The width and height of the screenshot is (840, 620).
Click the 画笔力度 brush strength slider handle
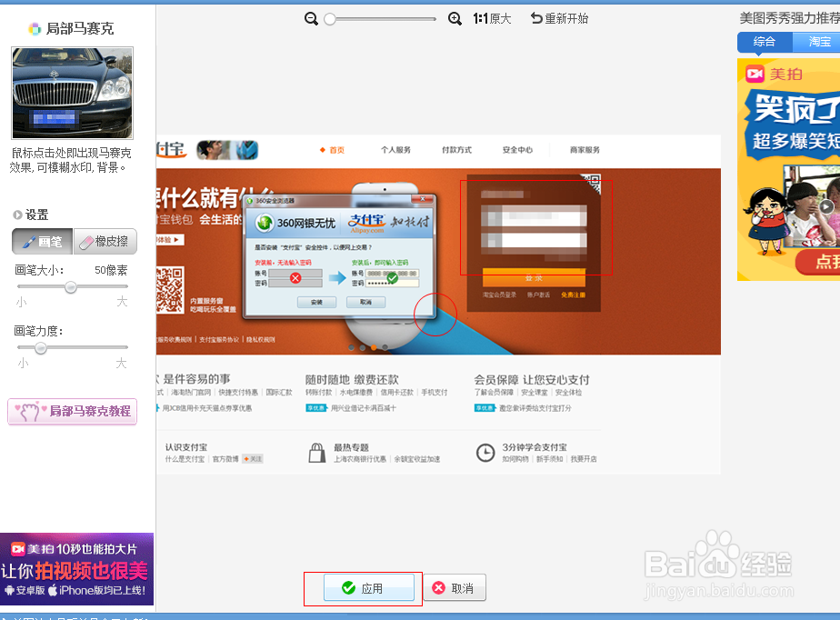click(41, 348)
